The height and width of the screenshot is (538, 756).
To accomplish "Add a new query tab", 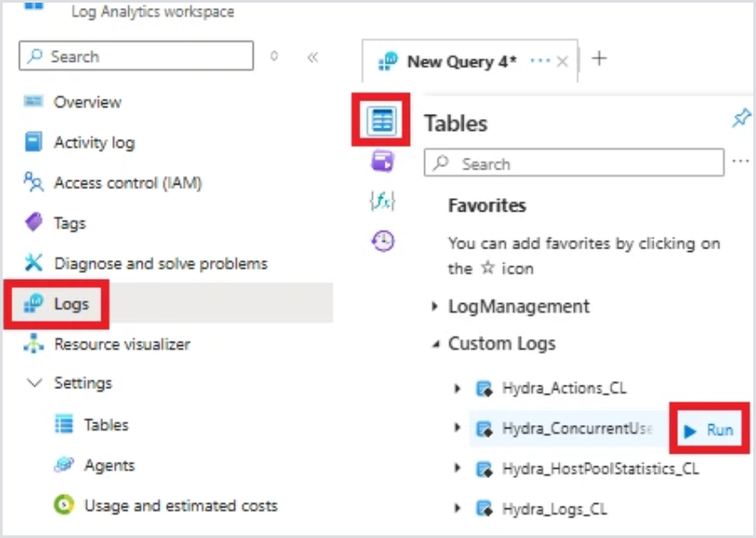I will [599, 58].
